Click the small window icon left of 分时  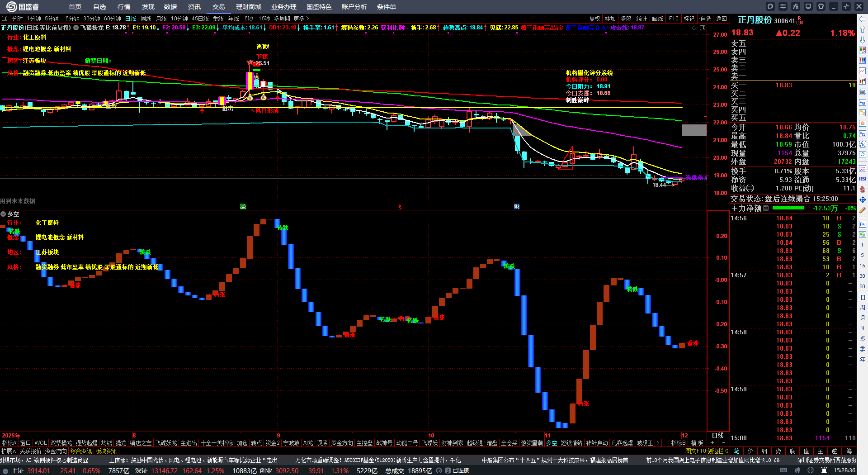click(5, 19)
